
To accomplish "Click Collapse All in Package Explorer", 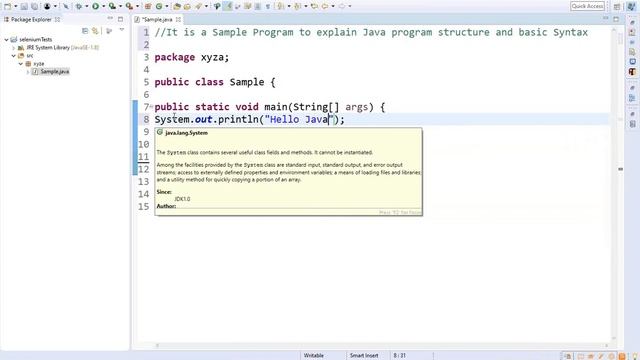I will click(x=85, y=31).
